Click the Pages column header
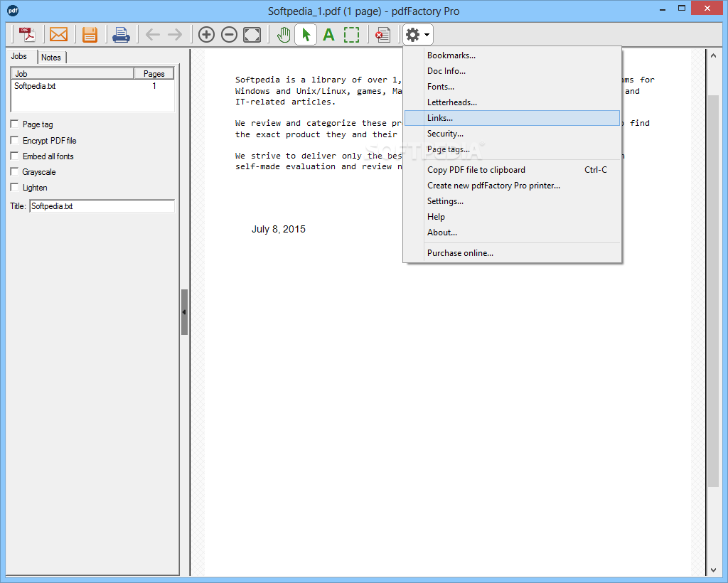 click(x=154, y=73)
